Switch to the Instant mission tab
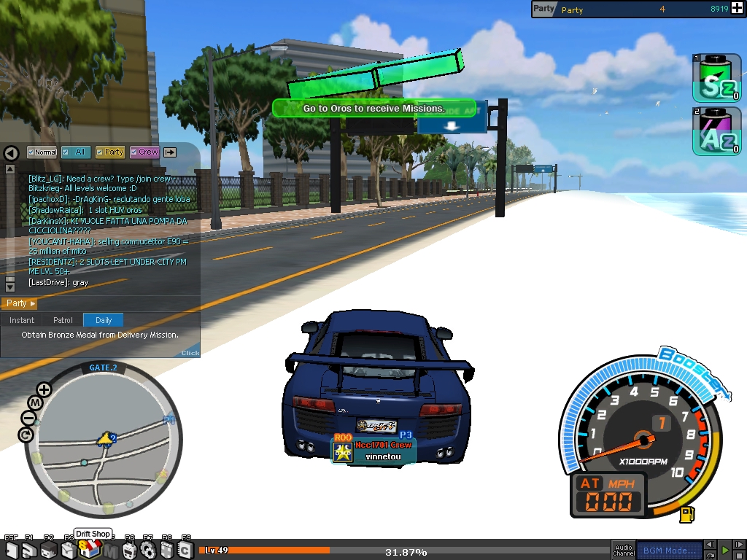This screenshot has height=560, width=747. coord(21,320)
